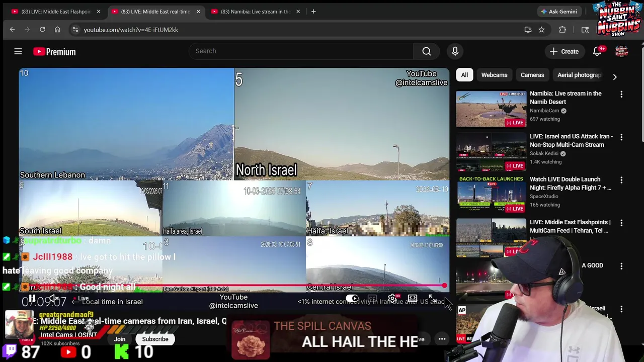
Task: Switch to theater mode
Action: point(413,299)
